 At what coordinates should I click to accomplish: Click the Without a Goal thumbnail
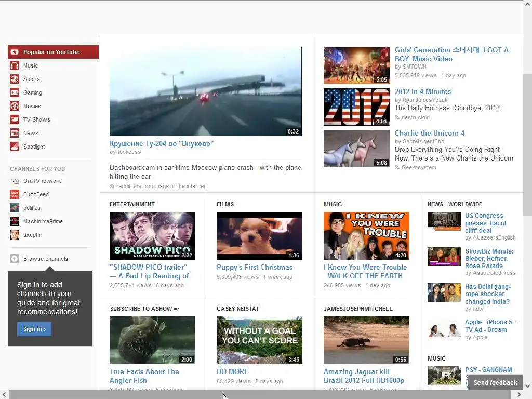tap(259, 340)
